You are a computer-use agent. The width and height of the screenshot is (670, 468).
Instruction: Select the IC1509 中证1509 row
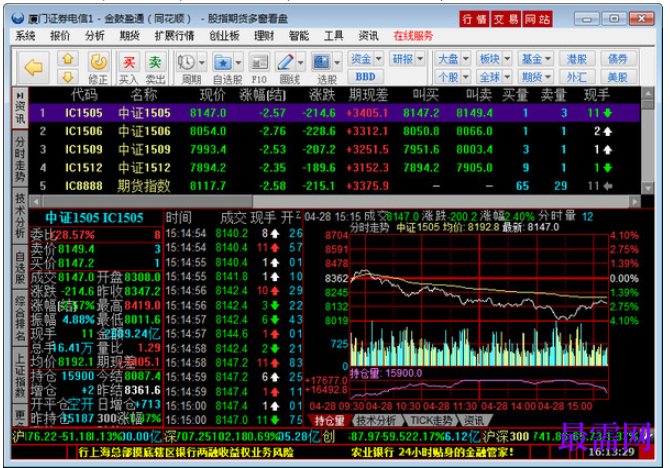point(334,150)
